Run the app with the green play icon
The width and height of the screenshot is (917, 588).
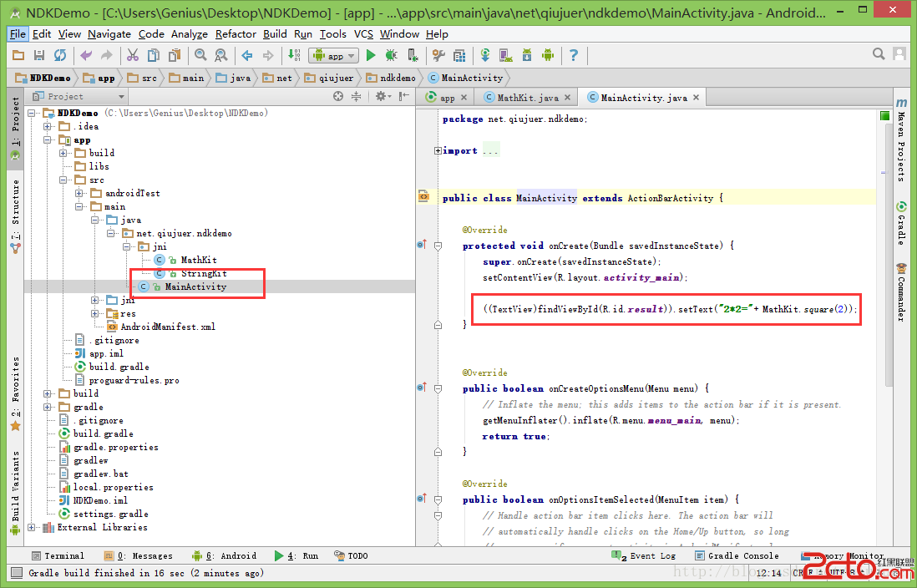371,55
